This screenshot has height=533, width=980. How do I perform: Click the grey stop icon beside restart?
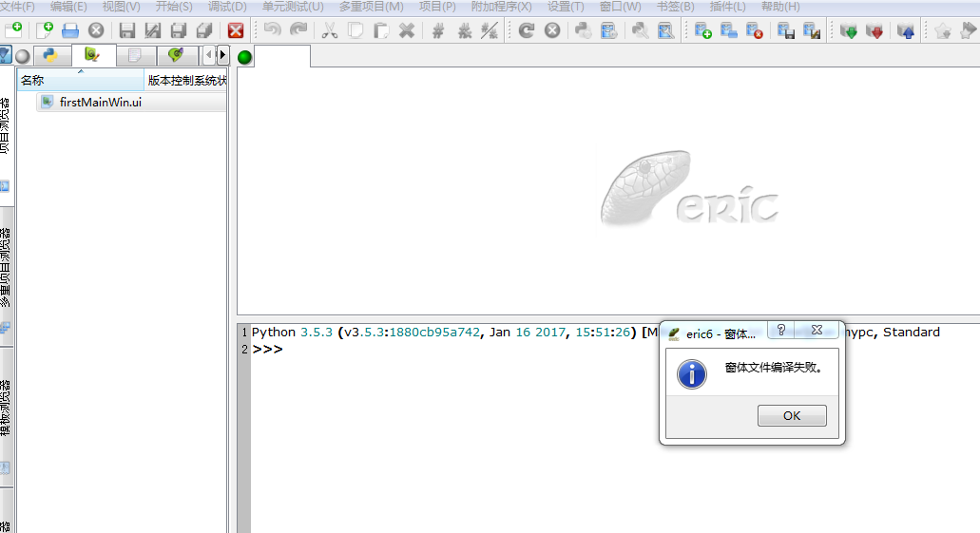[552, 30]
